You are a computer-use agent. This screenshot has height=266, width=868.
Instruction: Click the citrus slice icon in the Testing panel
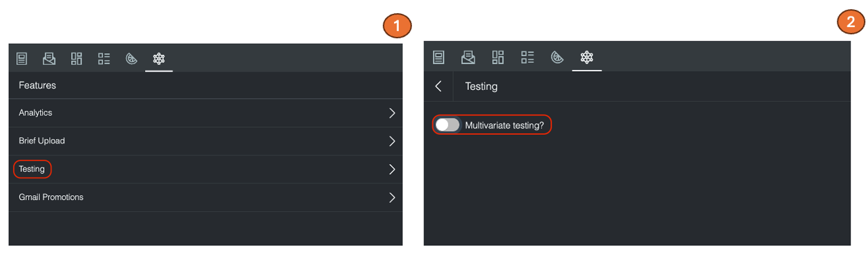[x=557, y=57]
